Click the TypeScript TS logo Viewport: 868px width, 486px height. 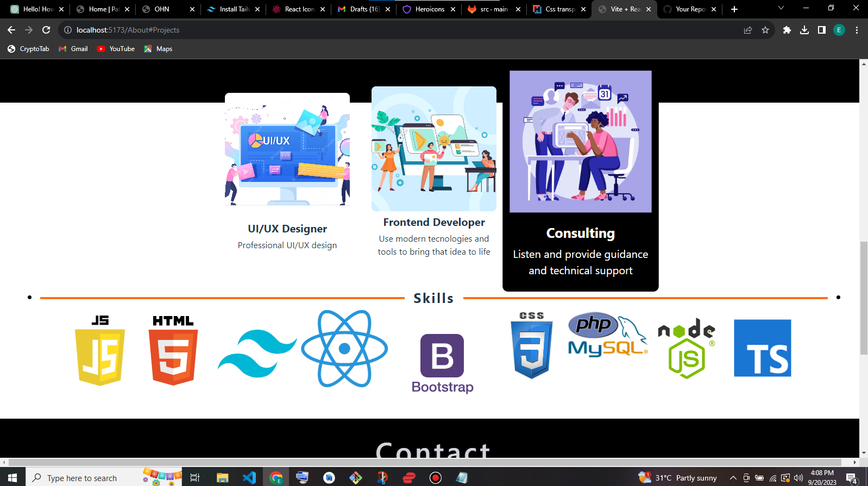[763, 348]
